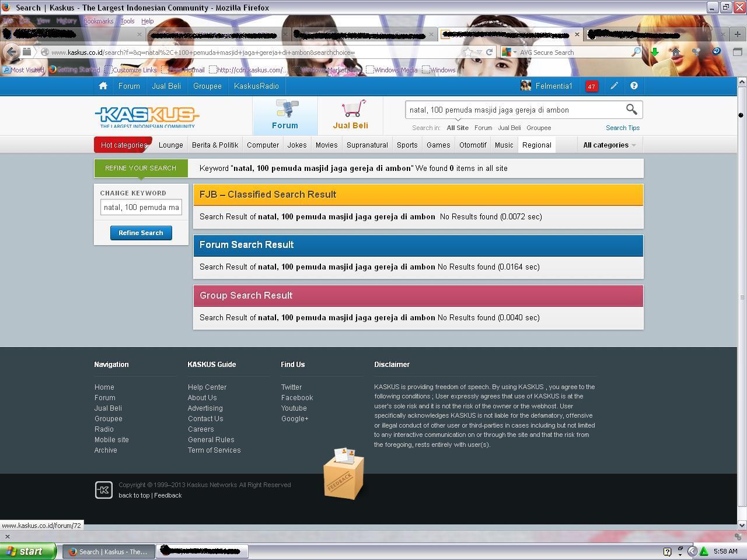
Task: Click the Kaskus home icon in blue bar
Action: (x=103, y=86)
